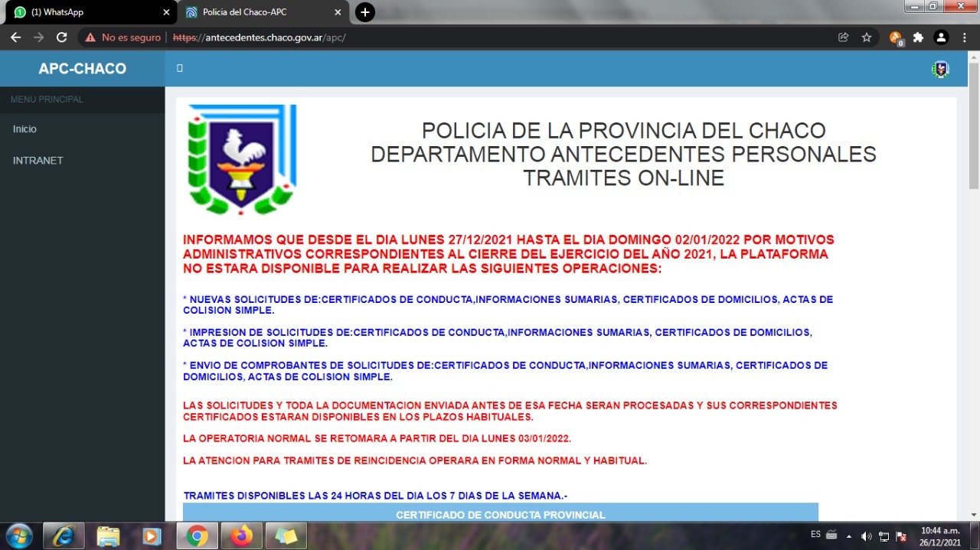
Task: Click the orange extension icon with 0 badge
Action: pyautogui.click(x=896, y=37)
